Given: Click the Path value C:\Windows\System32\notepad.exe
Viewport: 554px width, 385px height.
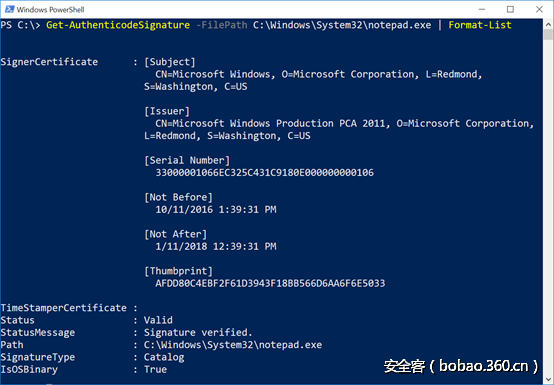Looking at the screenshot, I should pyautogui.click(x=233, y=345).
